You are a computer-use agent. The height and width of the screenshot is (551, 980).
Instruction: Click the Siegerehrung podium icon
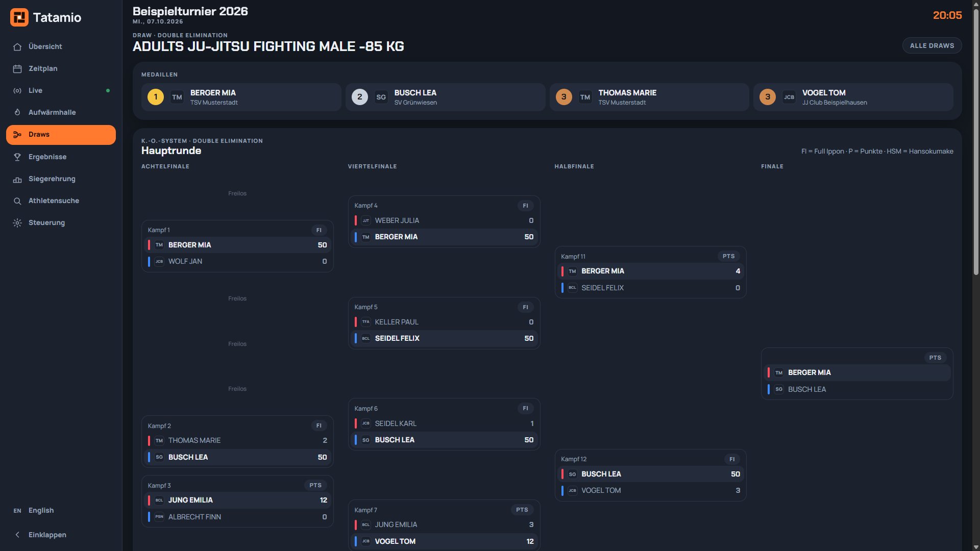pyautogui.click(x=17, y=179)
